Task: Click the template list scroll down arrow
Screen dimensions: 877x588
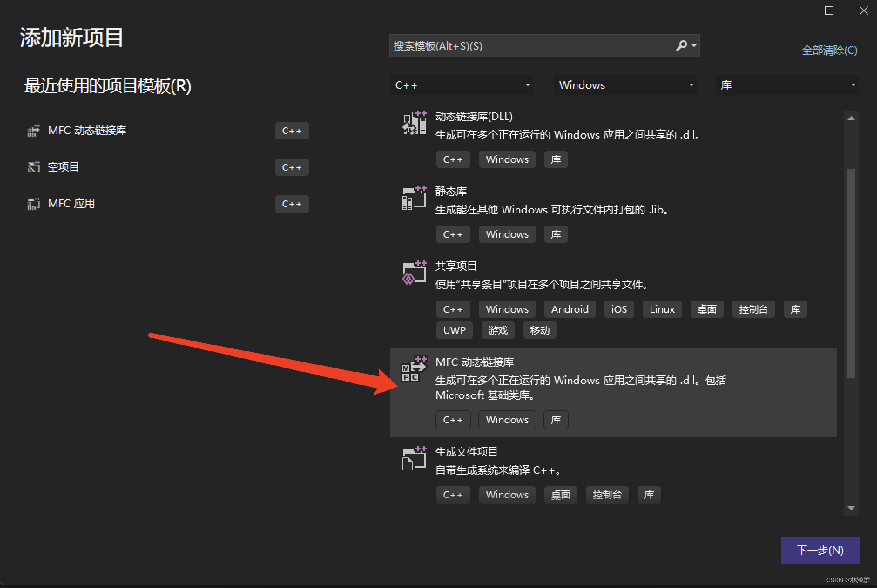Action: click(x=851, y=508)
